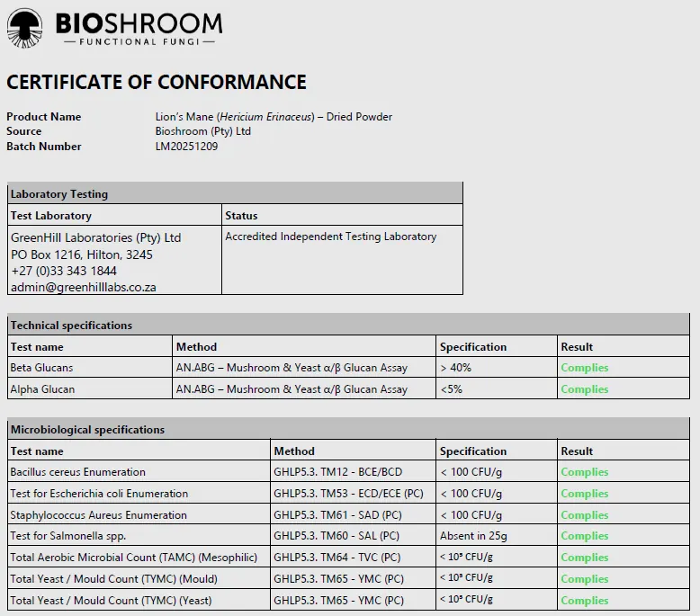Click Complies result for TYMC Mould row
This screenshot has height=616, width=700.
(585, 578)
